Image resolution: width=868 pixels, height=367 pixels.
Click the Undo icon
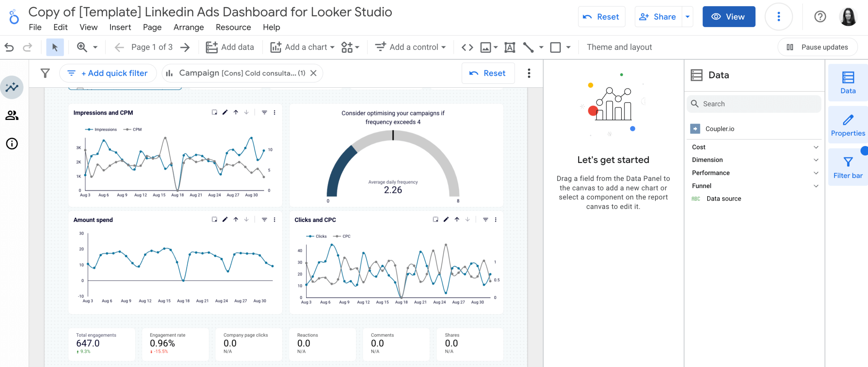coord(10,47)
